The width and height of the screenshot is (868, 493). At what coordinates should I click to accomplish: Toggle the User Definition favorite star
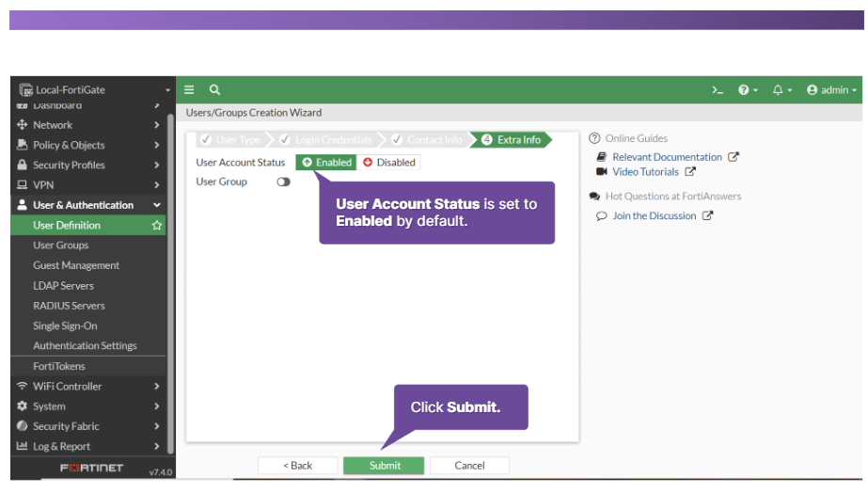157,226
